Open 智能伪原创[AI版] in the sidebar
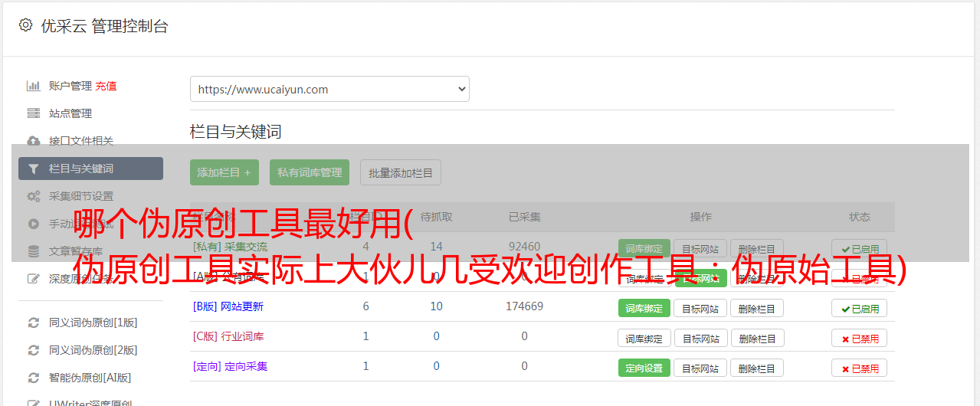980x406 pixels. point(90,378)
